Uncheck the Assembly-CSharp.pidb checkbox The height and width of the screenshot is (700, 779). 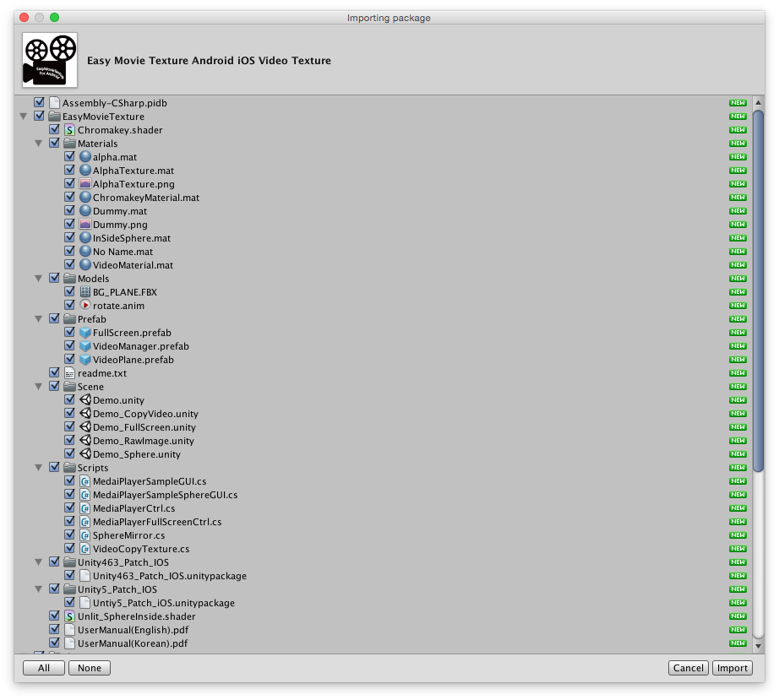39,102
